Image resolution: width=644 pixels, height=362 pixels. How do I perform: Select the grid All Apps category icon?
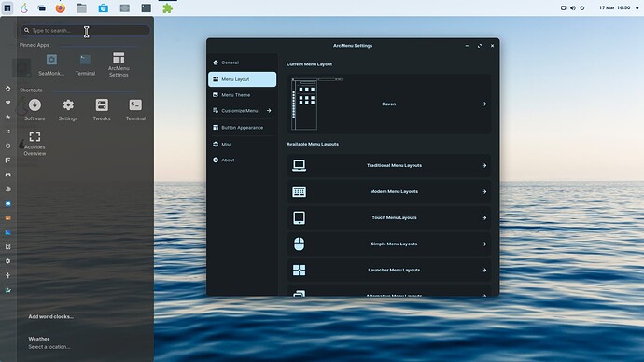7,132
